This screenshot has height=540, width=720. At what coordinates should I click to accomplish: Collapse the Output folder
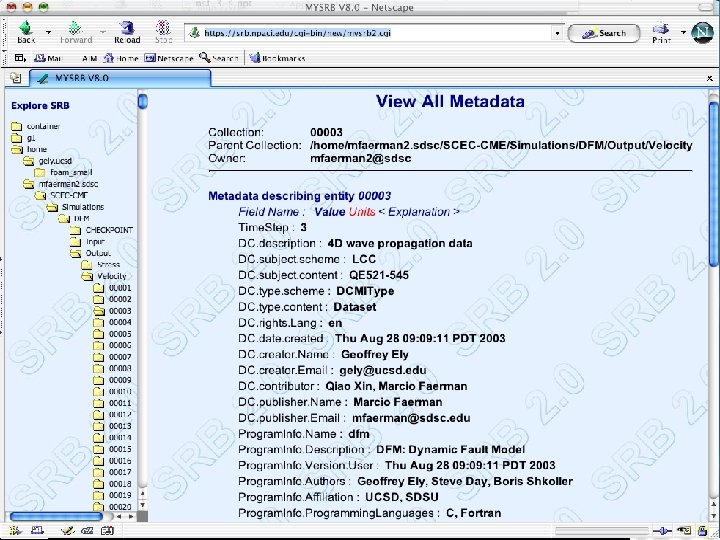pyautogui.click(x=75, y=253)
